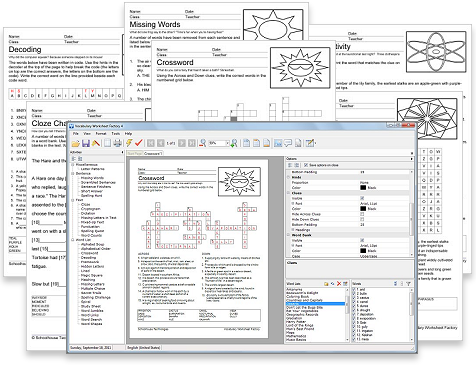Click the Blinds Color black swatch
The height and width of the screenshot is (365, 476).
pos(363,188)
